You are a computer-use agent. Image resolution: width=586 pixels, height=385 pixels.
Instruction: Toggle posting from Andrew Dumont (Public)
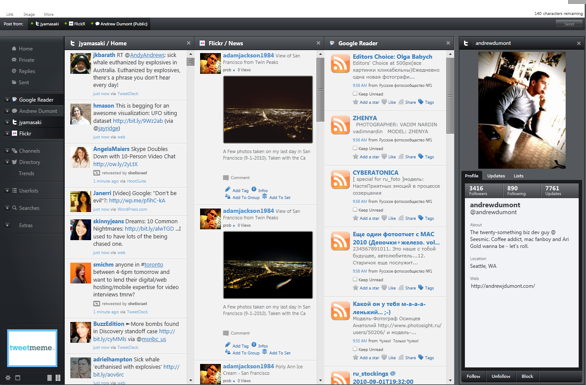[120, 24]
